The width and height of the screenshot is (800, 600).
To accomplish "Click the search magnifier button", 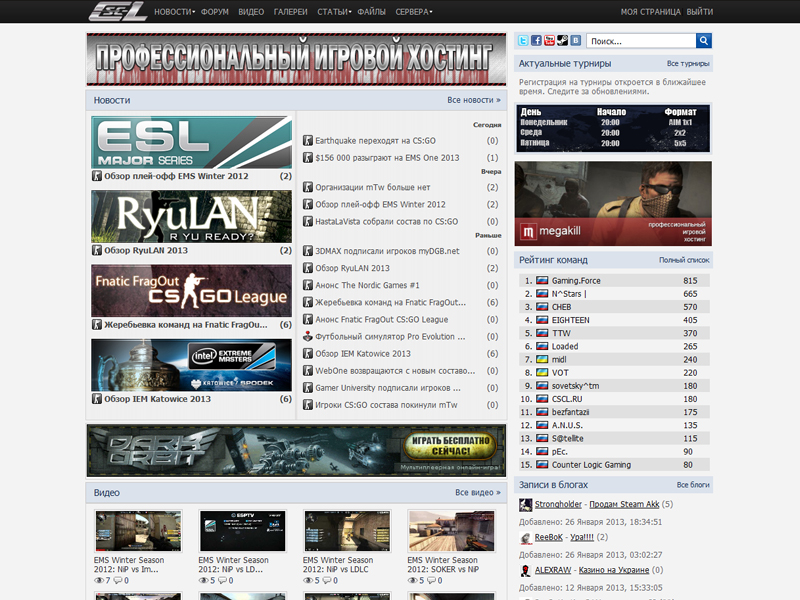I will pyautogui.click(x=704, y=40).
